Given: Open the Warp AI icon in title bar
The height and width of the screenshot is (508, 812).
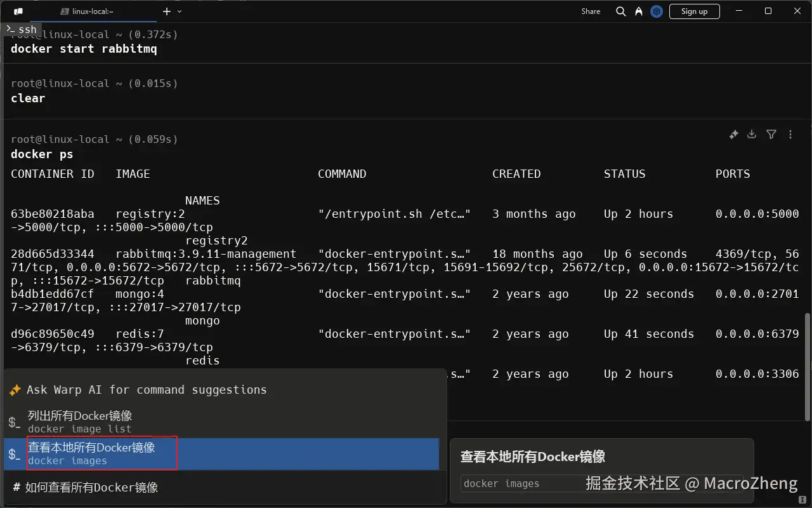Looking at the screenshot, I should [638, 11].
